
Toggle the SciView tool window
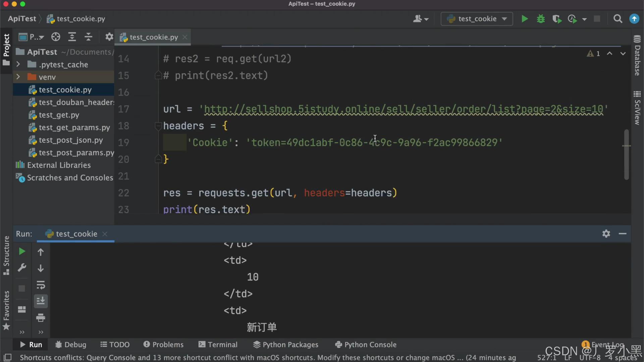(637, 108)
